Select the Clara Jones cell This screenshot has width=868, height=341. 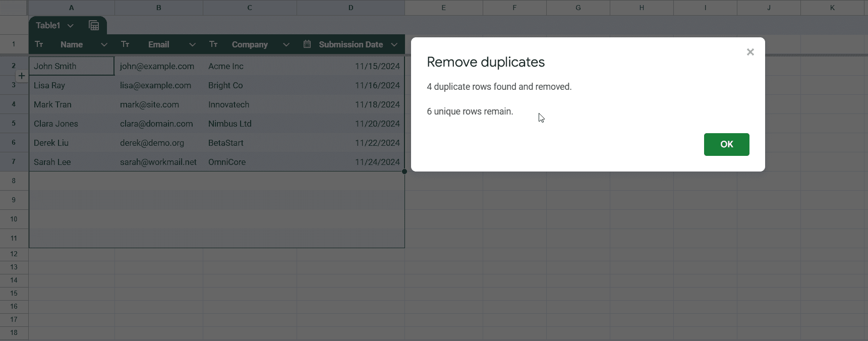pos(72,124)
